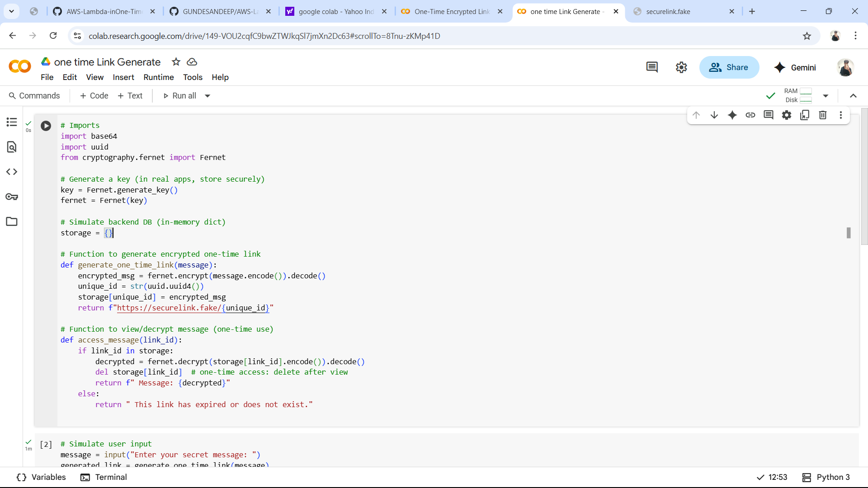Open the Code snippets sidebar icon
This screenshot has width=868, height=488.
[x=12, y=172]
